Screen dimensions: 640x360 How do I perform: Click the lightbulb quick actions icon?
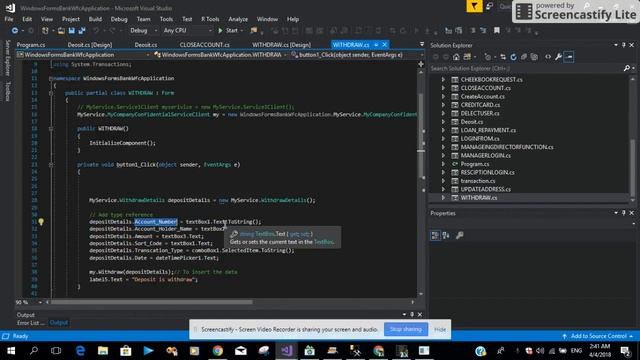[x=41, y=222]
